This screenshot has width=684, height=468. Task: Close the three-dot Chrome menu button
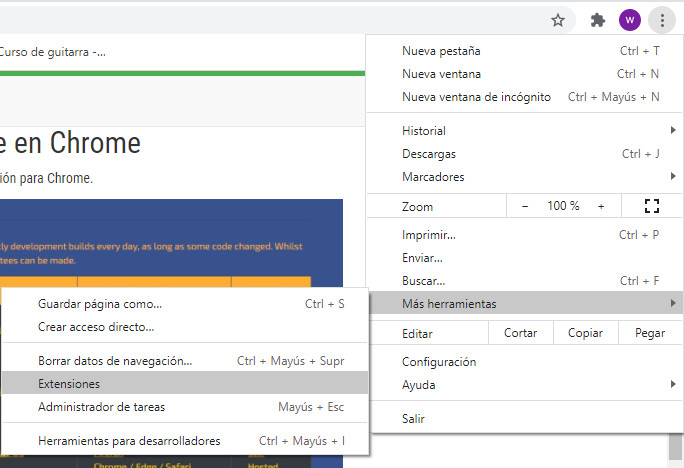click(x=662, y=20)
